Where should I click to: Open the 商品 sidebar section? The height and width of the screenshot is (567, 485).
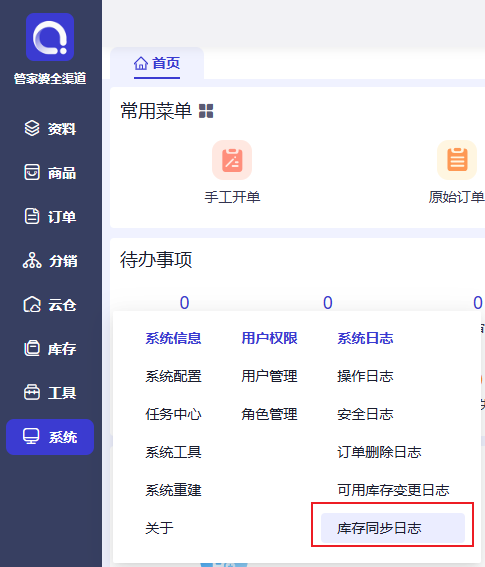pyautogui.click(x=50, y=173)
